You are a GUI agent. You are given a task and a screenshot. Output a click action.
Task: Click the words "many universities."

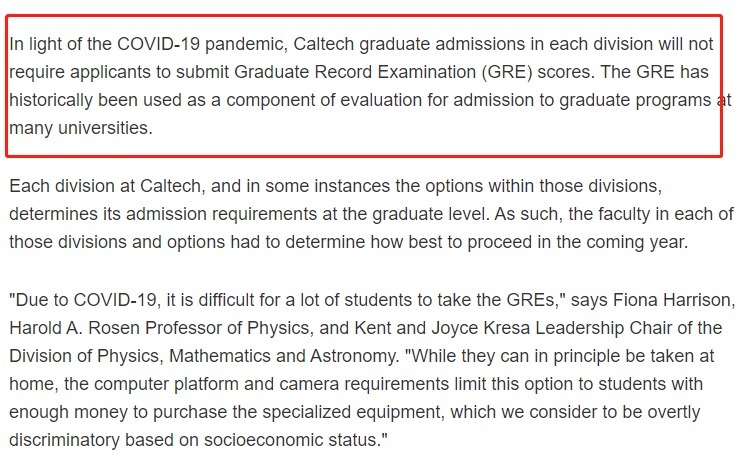(81, 128)
